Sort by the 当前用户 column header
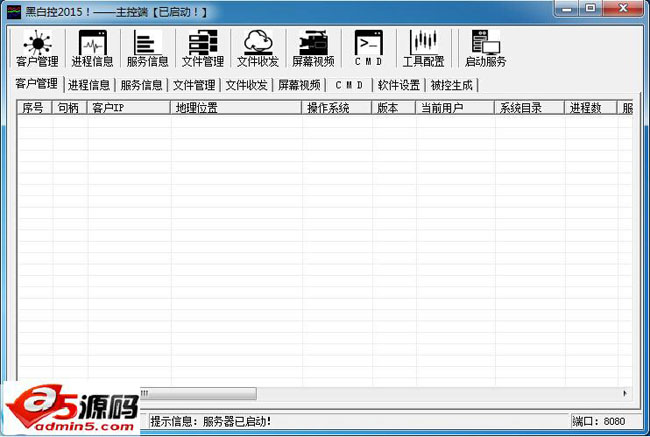 pyautogui.click(x=455, y=108)
